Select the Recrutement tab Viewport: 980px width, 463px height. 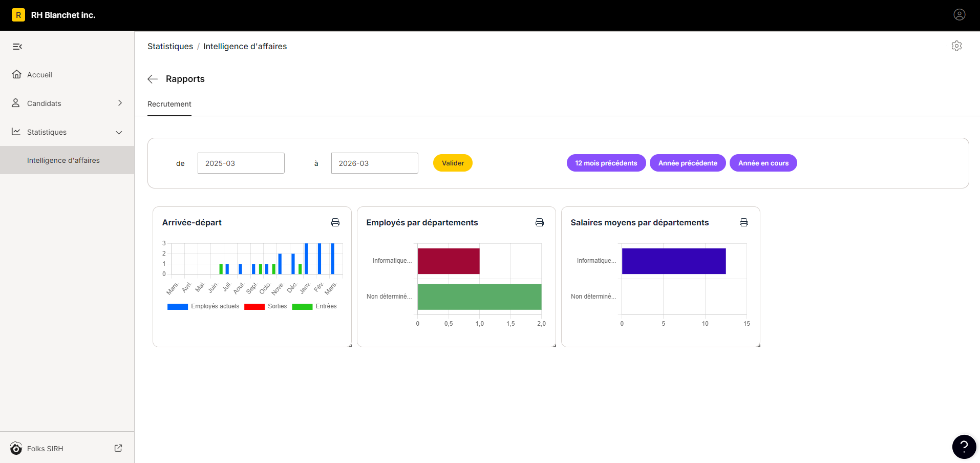pos(169,104)
